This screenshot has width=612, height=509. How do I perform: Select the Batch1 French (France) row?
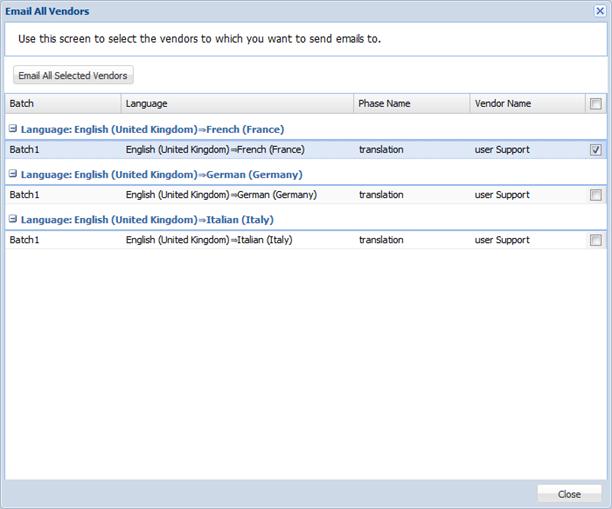pos(306,149)
